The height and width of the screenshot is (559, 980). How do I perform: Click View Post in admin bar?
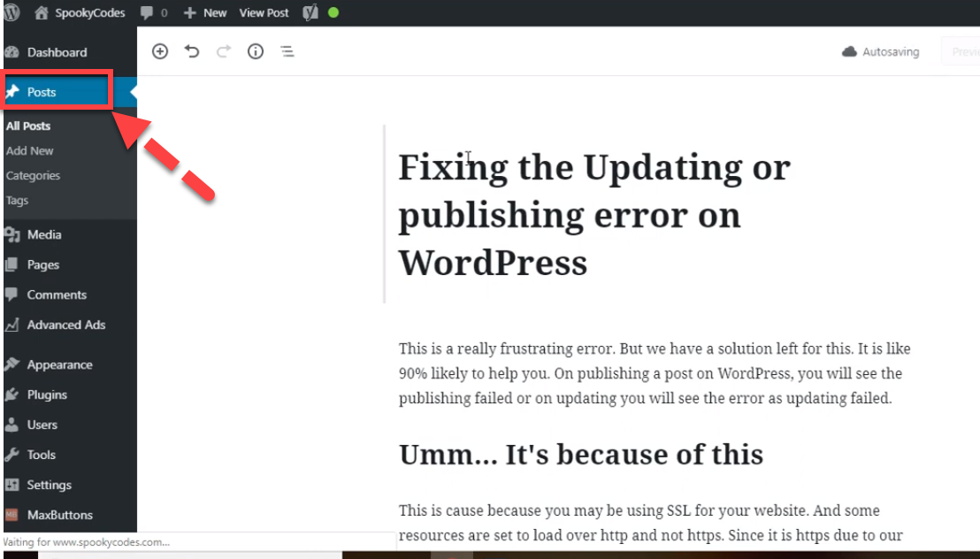click(x=264, y=12)
